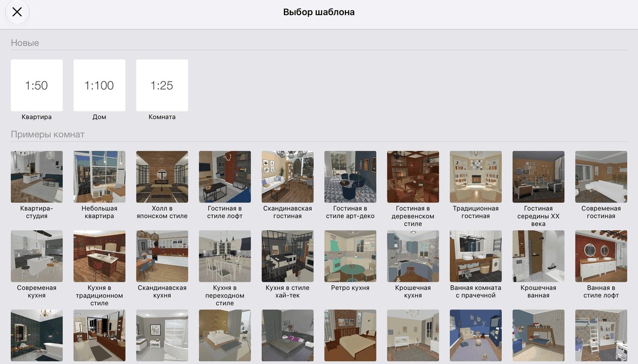Click the Небольшая квартира caption text

point(99,212)
